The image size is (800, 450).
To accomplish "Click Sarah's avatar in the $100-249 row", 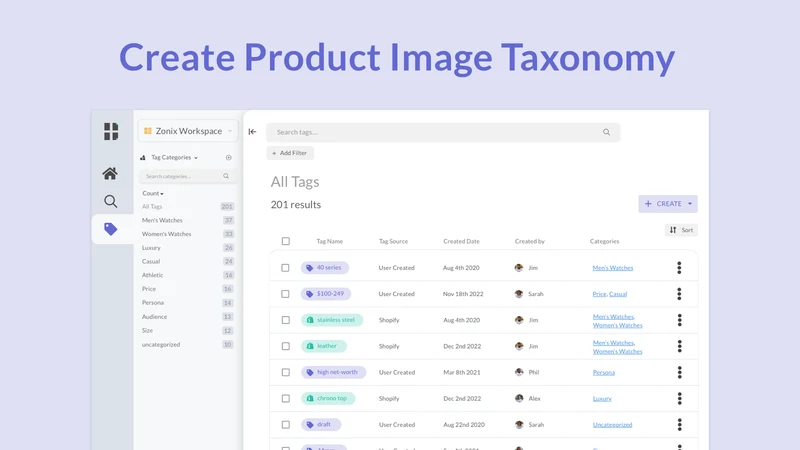I will (x=519, y=294).
